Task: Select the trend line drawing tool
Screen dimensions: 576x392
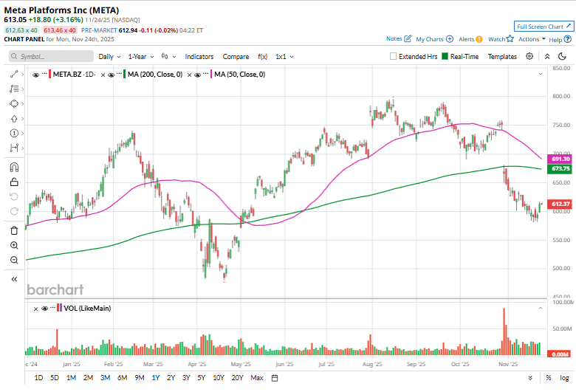Action: [14, 74]
